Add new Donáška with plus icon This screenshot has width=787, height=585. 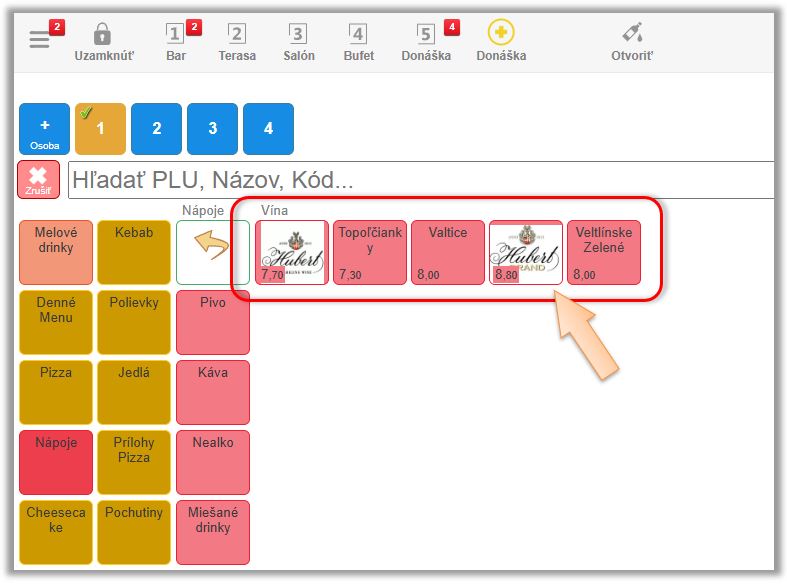click(501, 35)
